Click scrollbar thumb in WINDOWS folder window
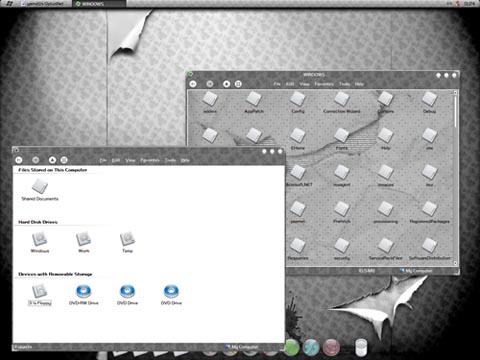Screen dimensions: 480x360 pos(455,112)
